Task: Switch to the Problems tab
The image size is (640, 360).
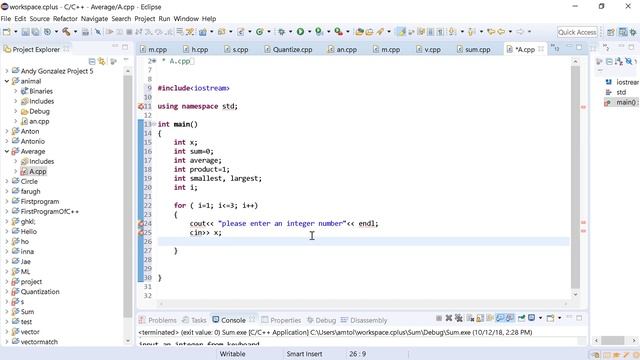Action: coord(158,320)
